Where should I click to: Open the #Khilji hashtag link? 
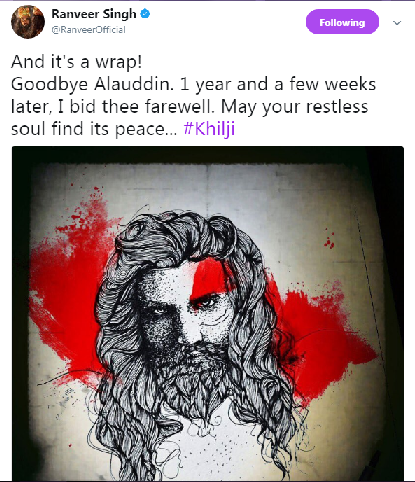pyautogui.click(x=209, y=128)
